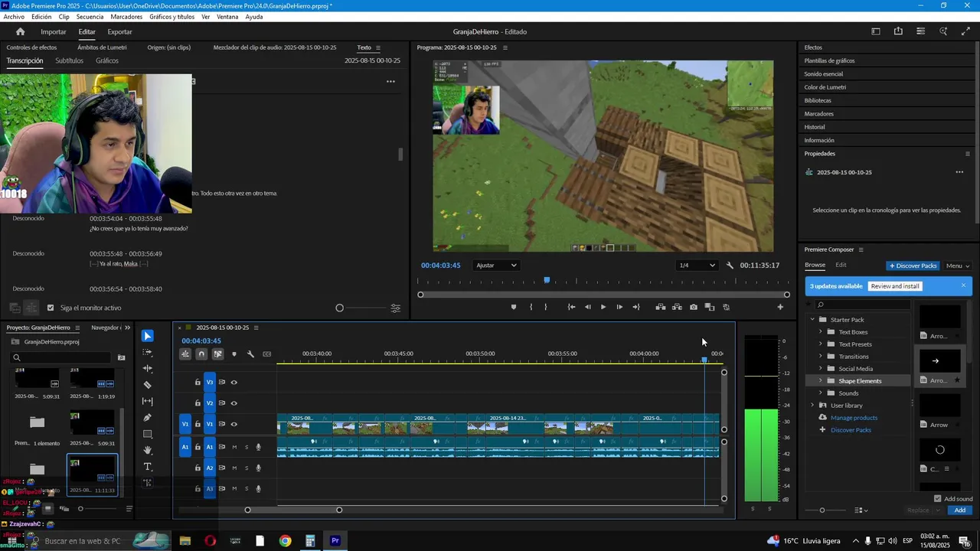Click the Extract button in Program monitor
The image size is (980, 551).
(677, 307)
